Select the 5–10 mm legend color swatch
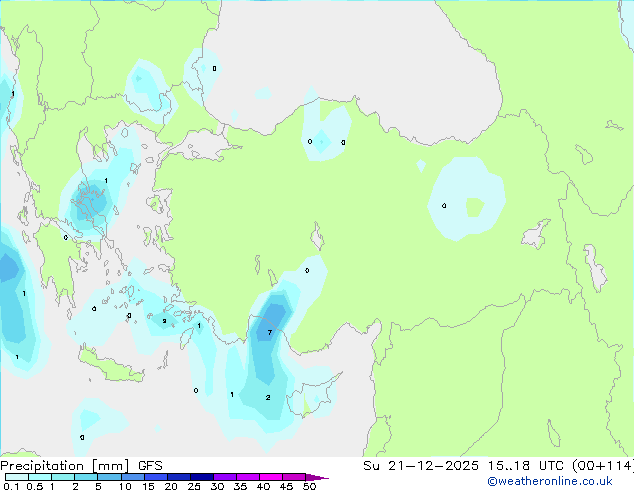The image size is (634, 490). tap(109, 477)
